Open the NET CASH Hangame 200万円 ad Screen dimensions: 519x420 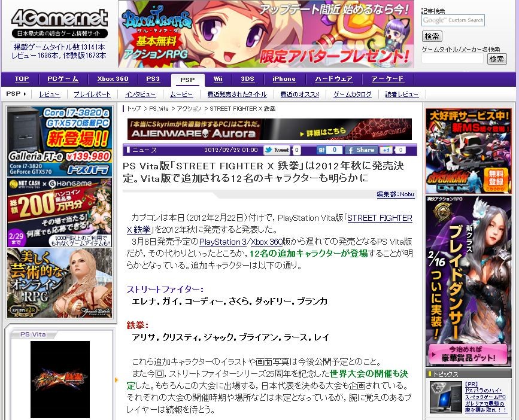pyautogui.click(x=60, y=212)
